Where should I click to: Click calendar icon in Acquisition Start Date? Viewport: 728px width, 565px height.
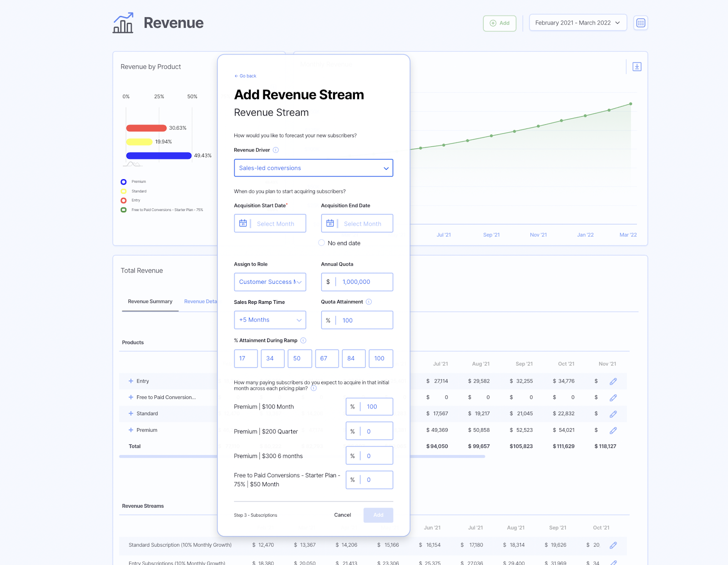[243, 223]
